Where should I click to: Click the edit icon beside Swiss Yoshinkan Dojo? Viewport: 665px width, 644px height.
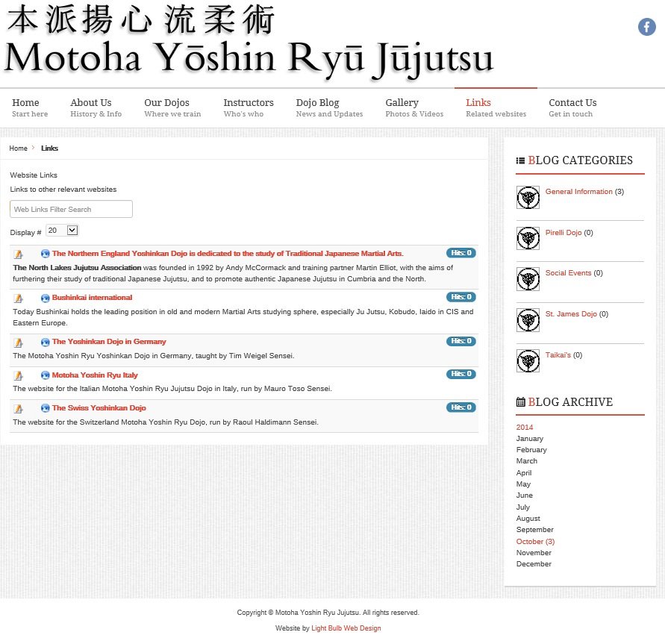coord(19,408)
